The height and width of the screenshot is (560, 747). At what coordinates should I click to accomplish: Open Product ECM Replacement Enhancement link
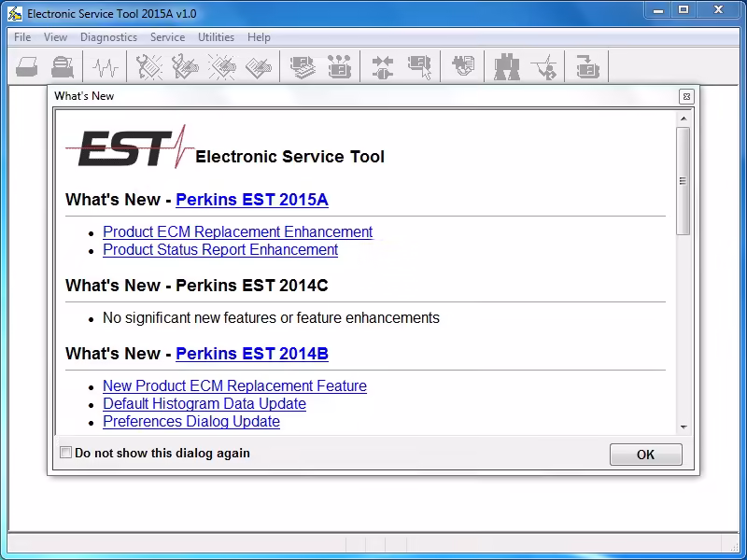[238, 231]
